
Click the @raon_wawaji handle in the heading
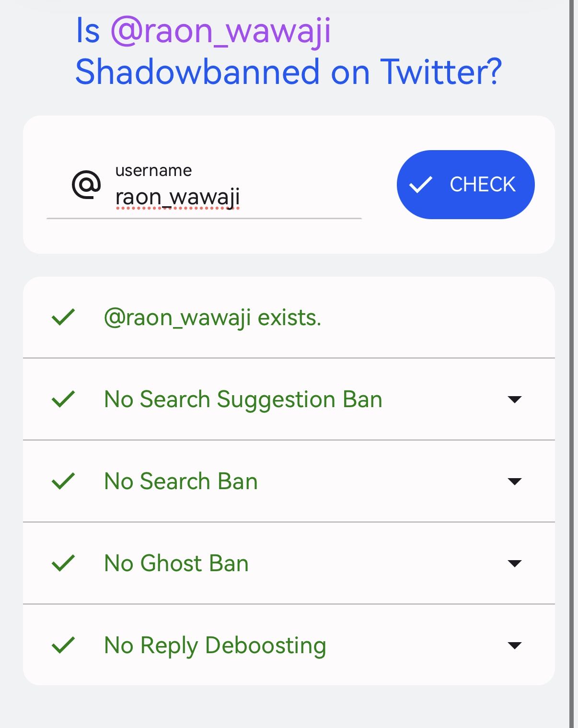pyautogui.click(x=220, y=32)
